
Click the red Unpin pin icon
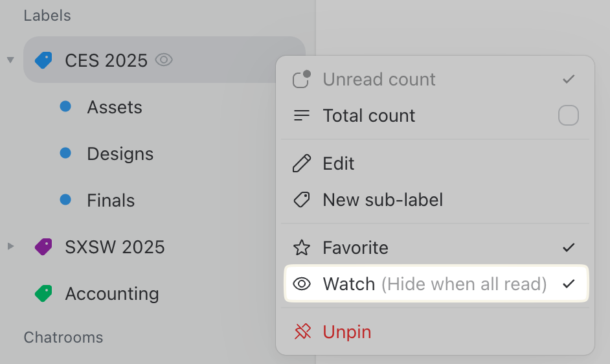point(302,332)
